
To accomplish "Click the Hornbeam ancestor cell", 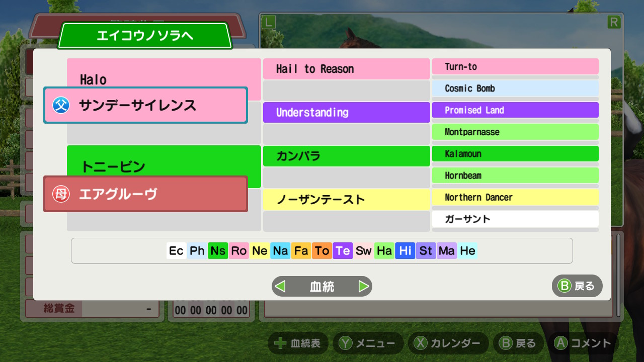I will click(515, 175).
